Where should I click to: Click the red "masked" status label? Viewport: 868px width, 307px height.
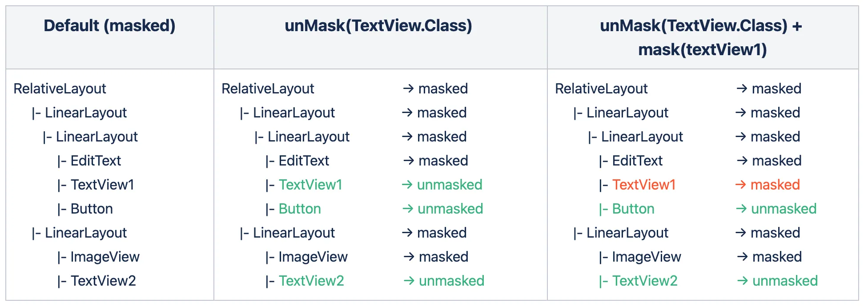click(x=775, y=185)
